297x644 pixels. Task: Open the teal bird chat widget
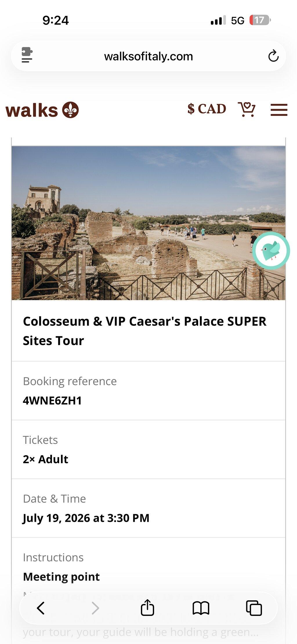[271, 251]
